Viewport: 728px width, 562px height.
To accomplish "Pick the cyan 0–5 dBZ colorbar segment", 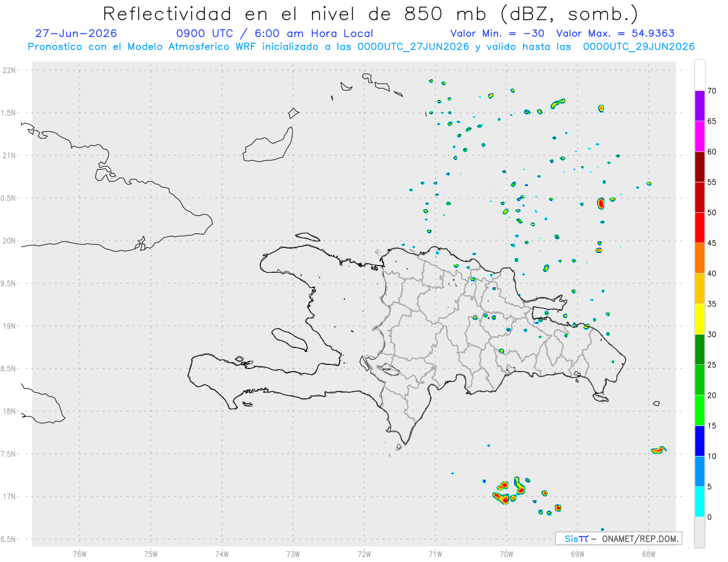I will (x=699, y=502).
